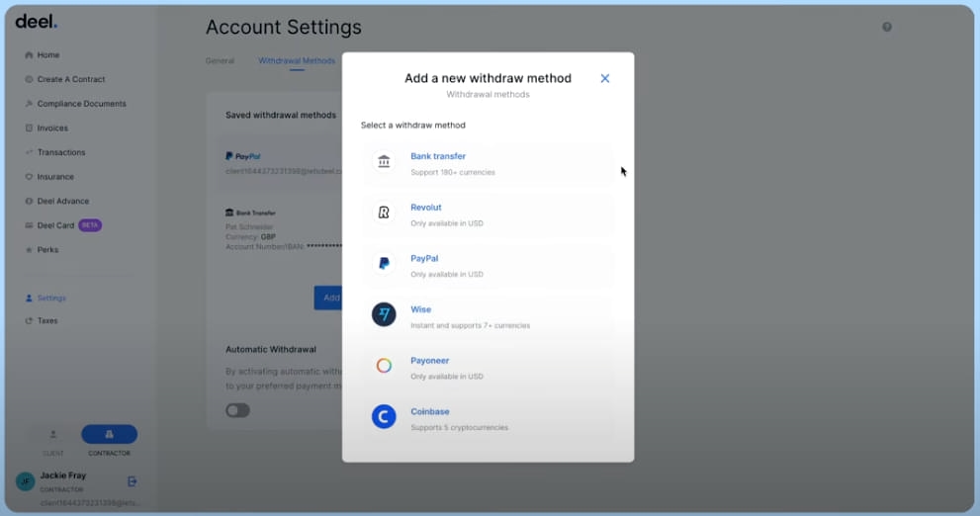
Task: Open Home in the sidebar
Action: pos(48,55)
